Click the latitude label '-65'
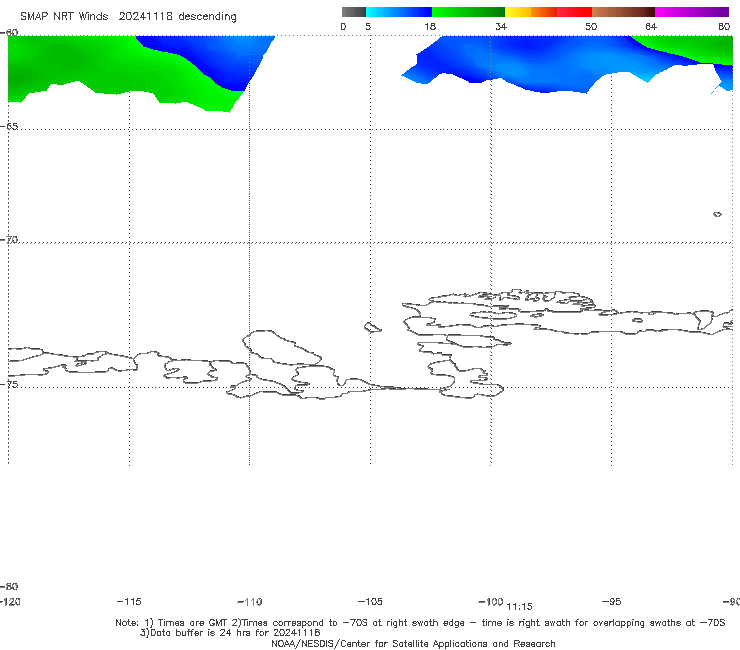 9,127
